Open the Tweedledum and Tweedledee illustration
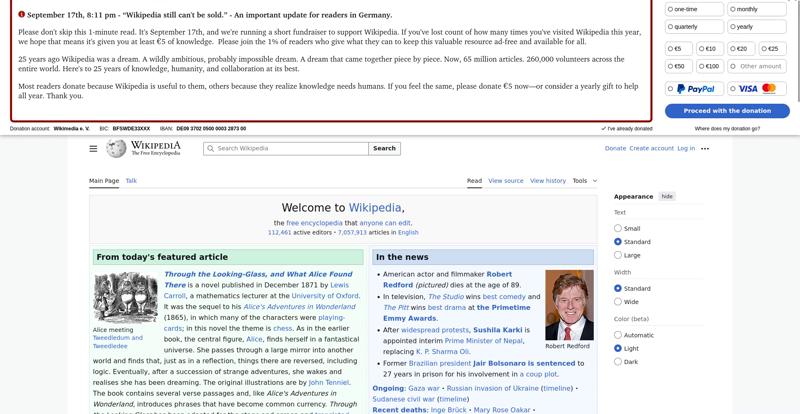Image resolution: width=800 pixels, height=414 pixels. click(126, 298)
